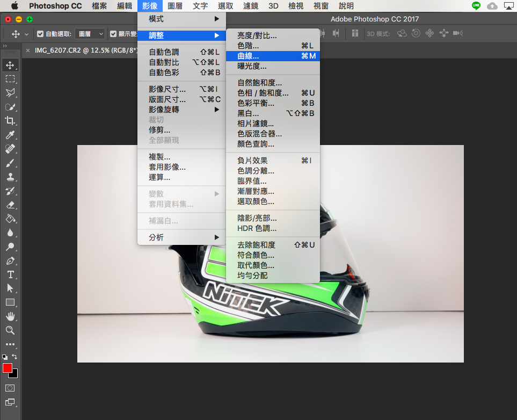Click the red foreground color swatch

[x=7, y=367]
